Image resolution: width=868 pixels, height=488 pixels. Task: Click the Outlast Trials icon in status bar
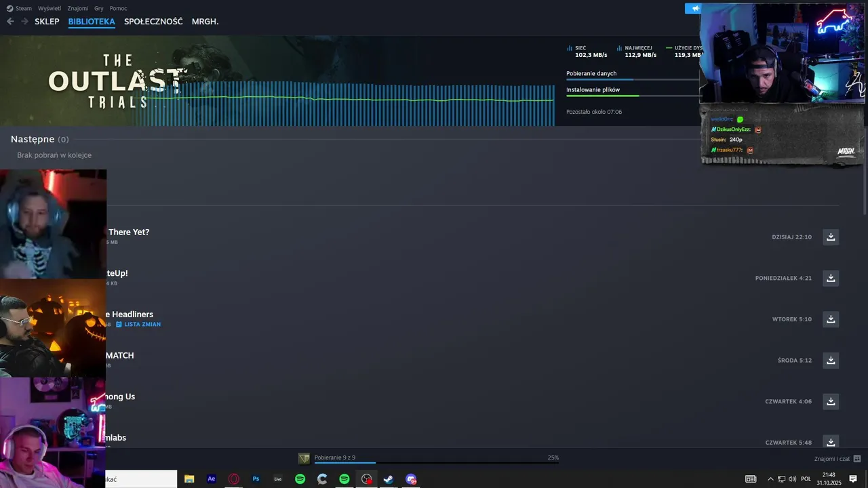pos(304,459)
